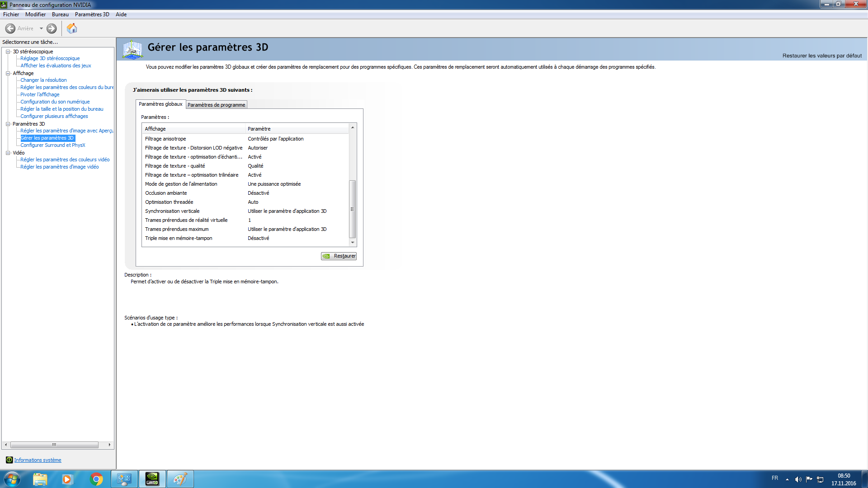
Task: Switch to Paramètres de programme tab
Action: 217,105
